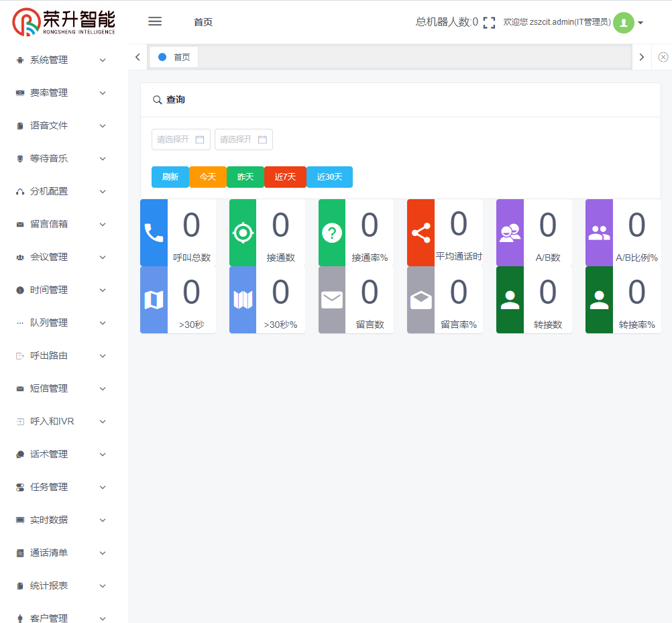Click the monitor icon beside 实时数据

pos(19,520)
